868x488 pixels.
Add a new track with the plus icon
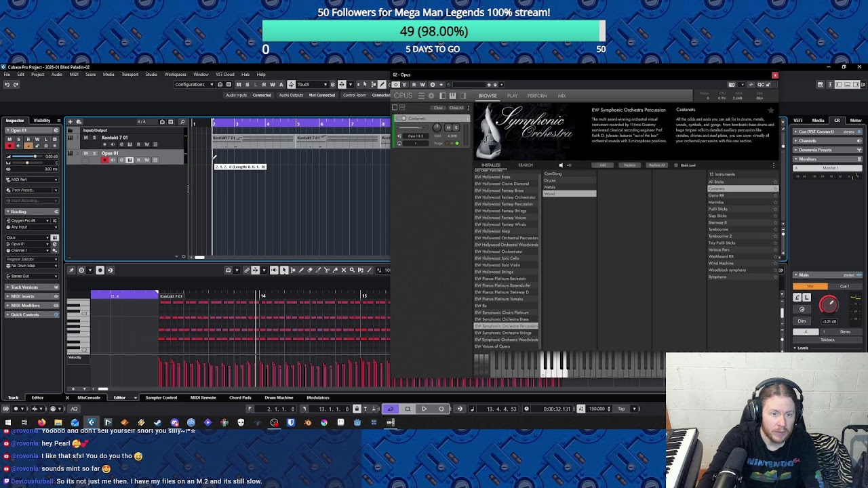[71, 122]
